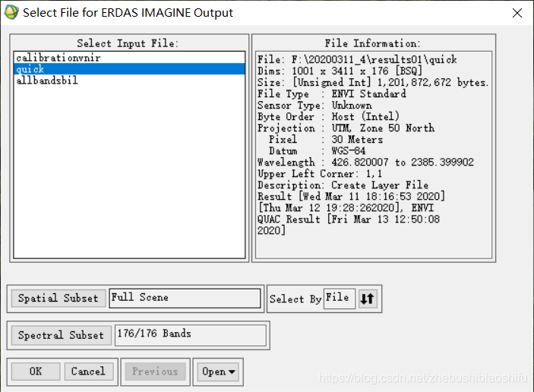Click the Select By File field
Screen dimensions: 534x392
click(x=340, y=299)
